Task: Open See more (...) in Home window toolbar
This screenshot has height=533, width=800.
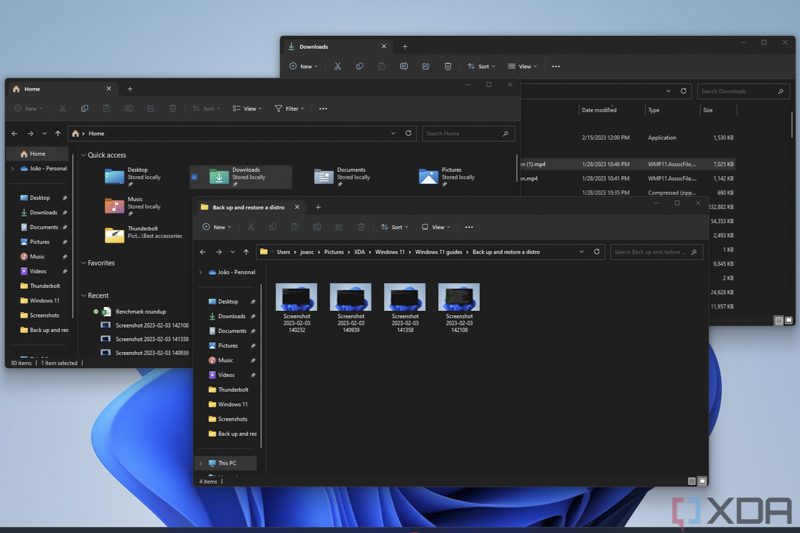Action: coord(323,109)
